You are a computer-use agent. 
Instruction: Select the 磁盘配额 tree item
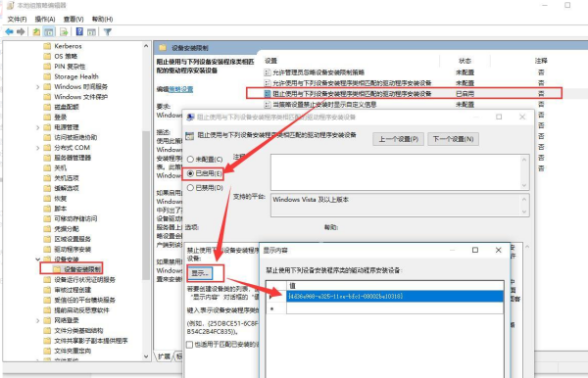pyautogui.click(x=67, y=107)
